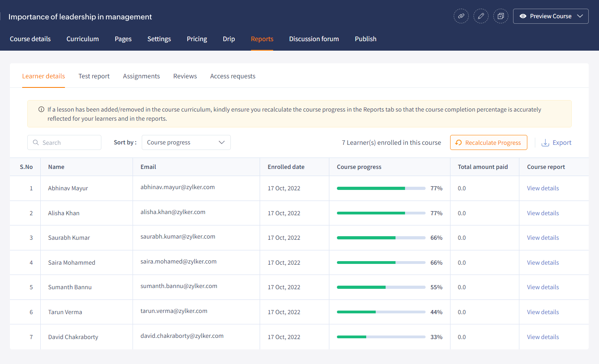Image resolution: width=599 pixels, height=364 pixels.
Task: Click the duplicate course icon
Action: click(x=500, y=16)
